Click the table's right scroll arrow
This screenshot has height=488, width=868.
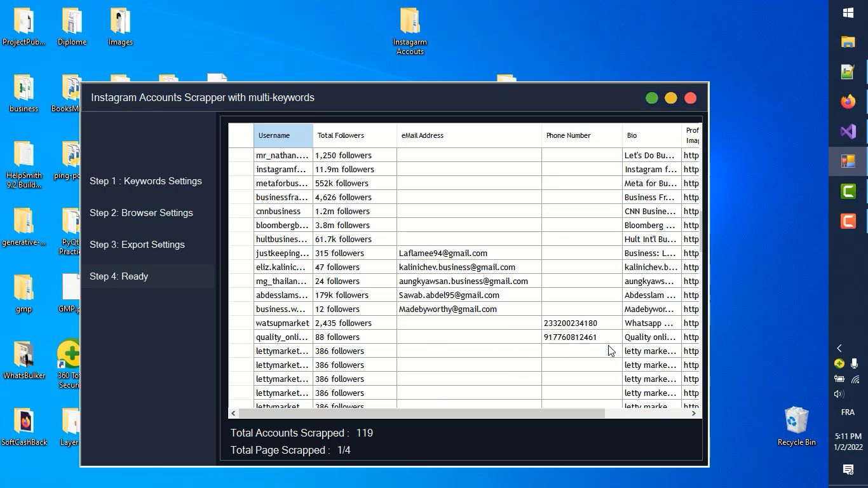coord(693,413)
